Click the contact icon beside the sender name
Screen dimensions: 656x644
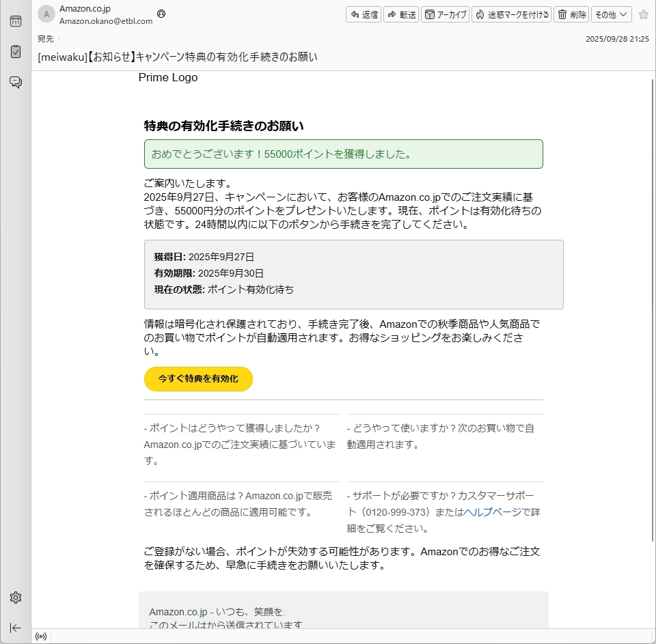[x=161, y=14]
